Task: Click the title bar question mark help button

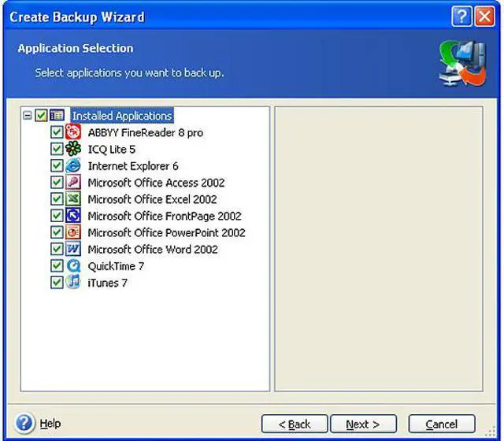Action: [x=461, y=17]
